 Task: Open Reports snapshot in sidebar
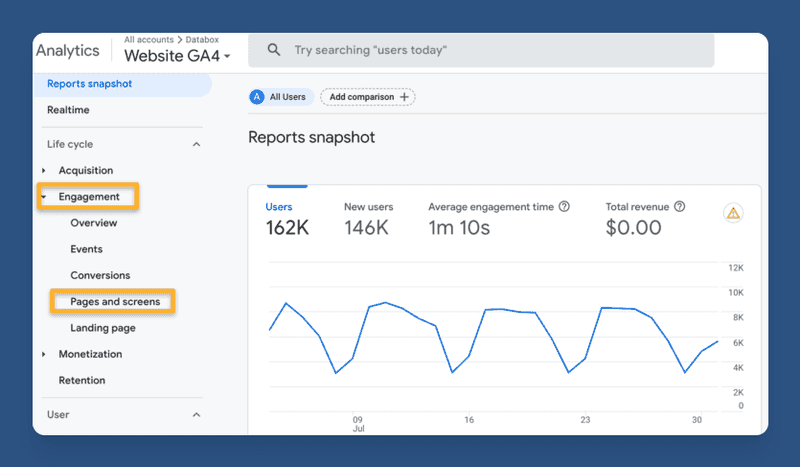point(122,84)
